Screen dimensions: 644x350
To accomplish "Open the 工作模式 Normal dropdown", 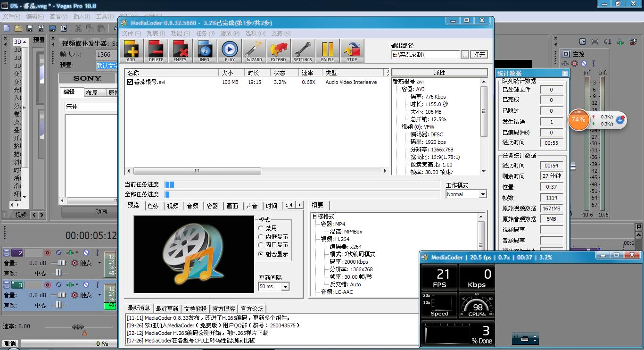I will click(483, 194).
